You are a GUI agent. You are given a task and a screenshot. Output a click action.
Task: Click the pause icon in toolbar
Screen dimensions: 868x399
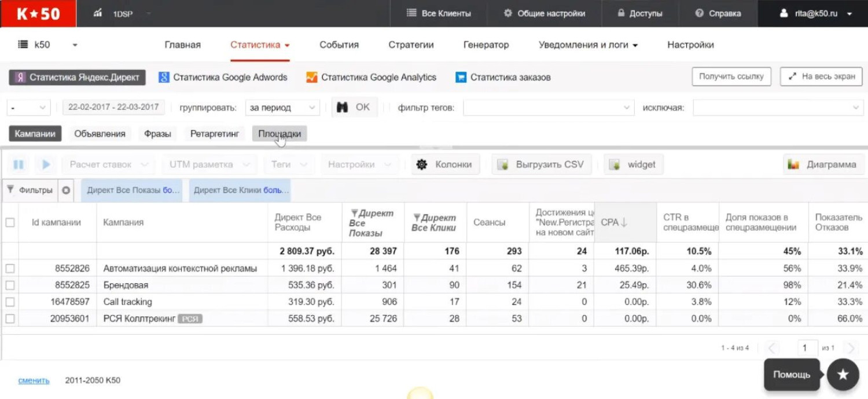click(x=19, y=165)
